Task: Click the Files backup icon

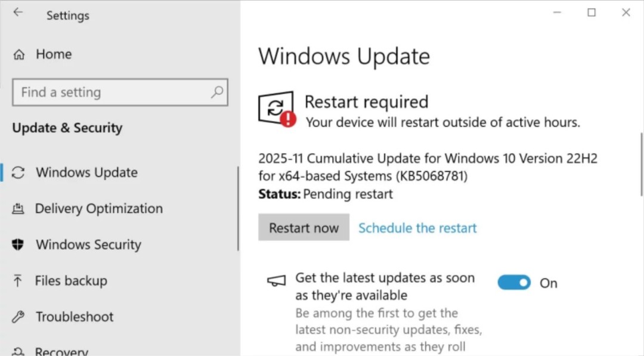Action: click(20, 280)
